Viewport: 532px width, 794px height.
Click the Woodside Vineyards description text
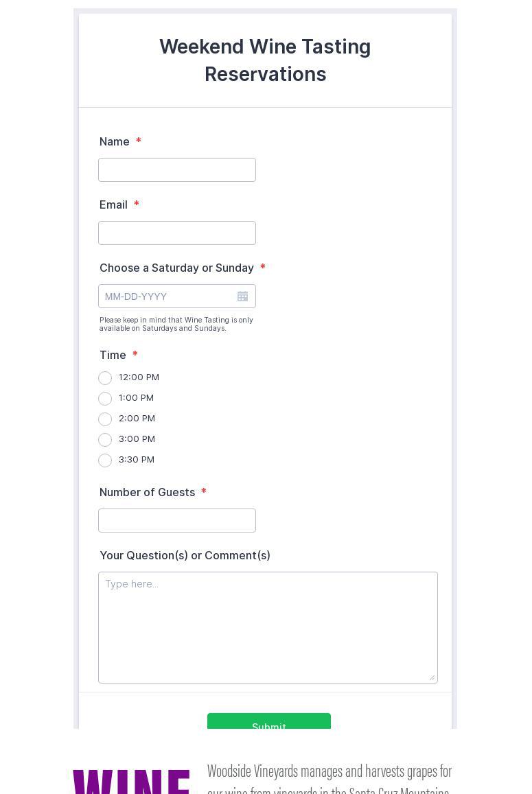click(329, 779)
